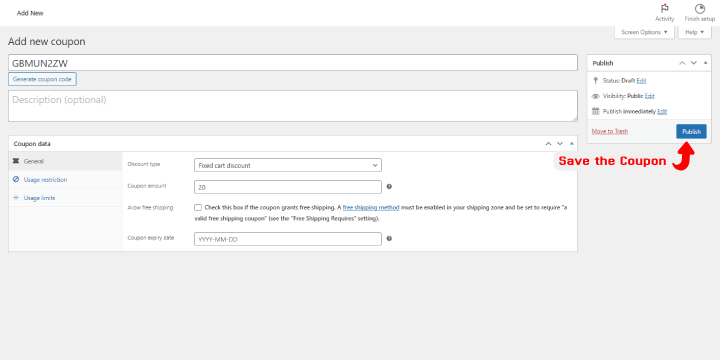Click the Publish button
The height and width of the screenshot is (360, 720).
pyautogui.click(x=691, y=131)
